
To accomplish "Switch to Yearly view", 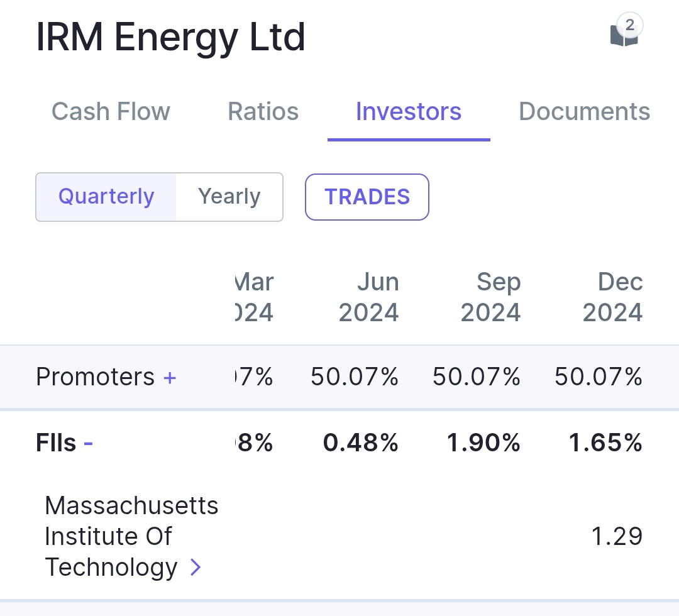I will (x=229, y=197).
